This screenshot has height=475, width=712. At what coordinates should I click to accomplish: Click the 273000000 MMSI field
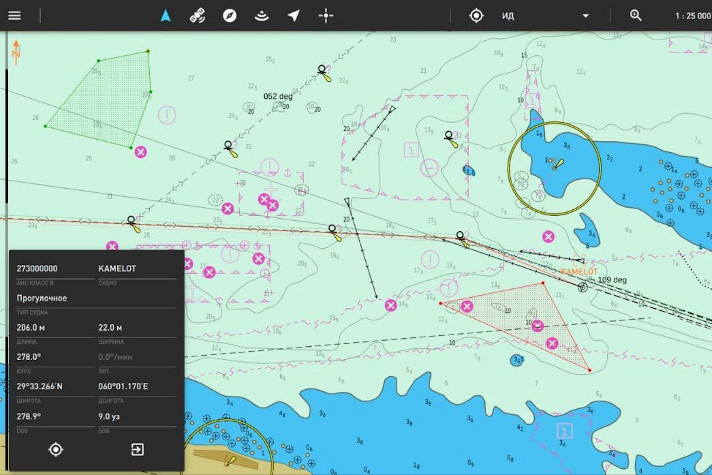pyautogui.click(x=37, y=268)
